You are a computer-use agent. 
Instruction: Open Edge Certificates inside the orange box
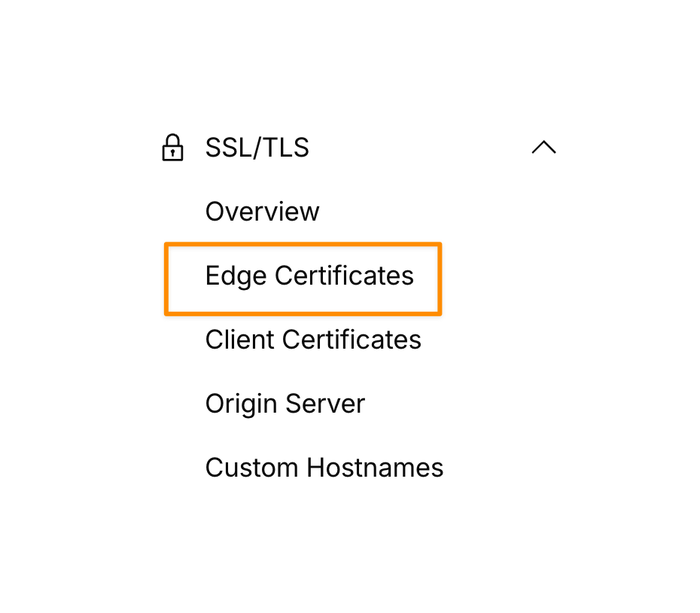pos(309,276)
